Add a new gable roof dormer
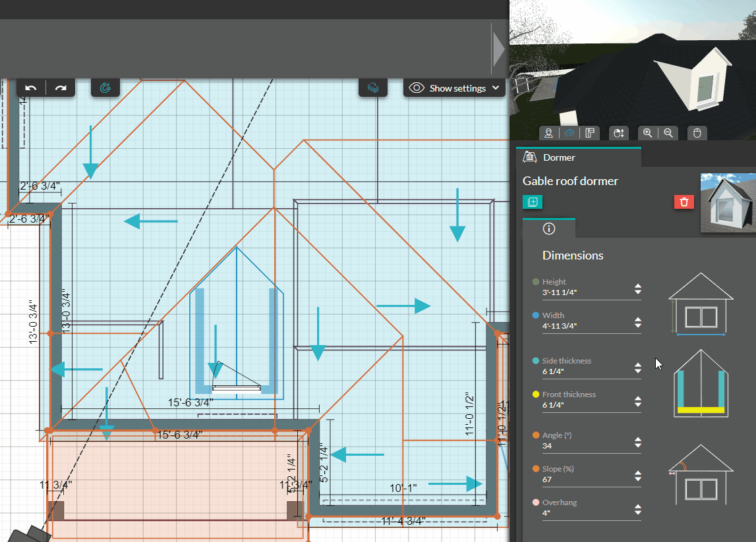 pyautogui.click(x=532, y=202)
